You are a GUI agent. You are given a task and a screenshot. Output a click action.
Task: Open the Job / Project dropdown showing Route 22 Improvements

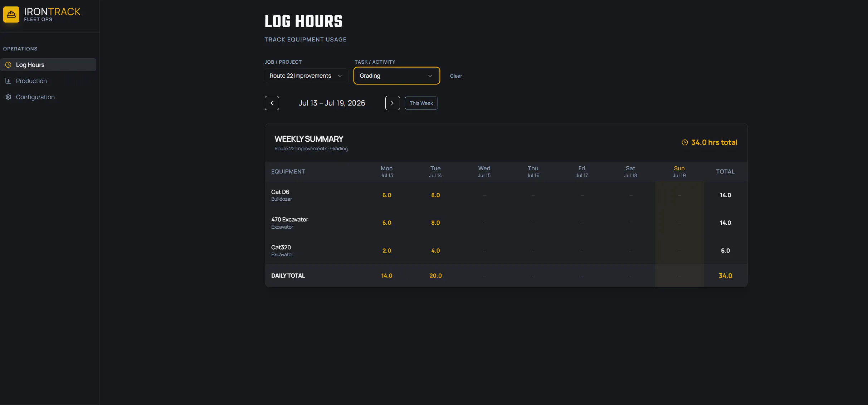coord(306,76)
